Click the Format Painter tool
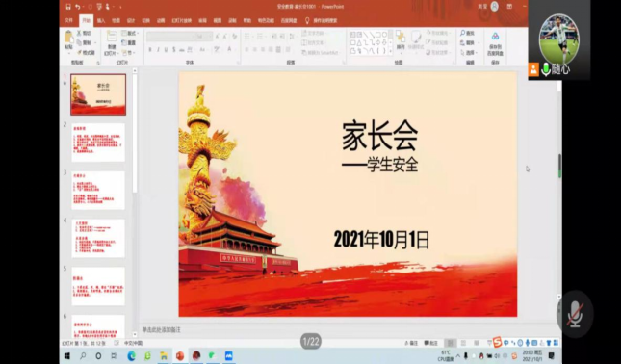 point(86,52)
